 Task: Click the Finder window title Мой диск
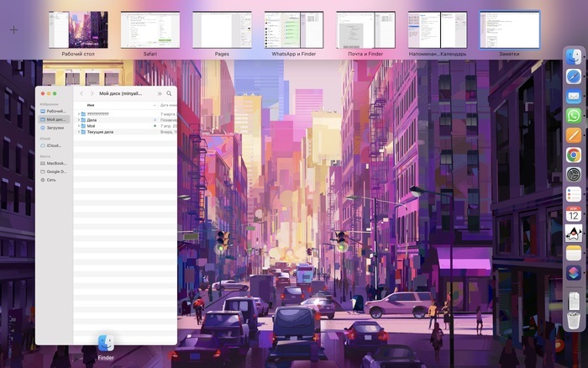(x=120, y=93)
